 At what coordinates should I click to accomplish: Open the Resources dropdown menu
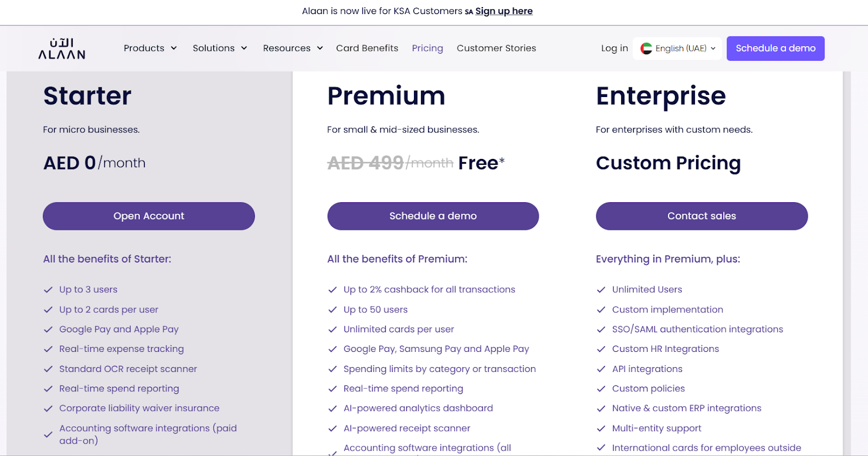[x=293, y=48]
